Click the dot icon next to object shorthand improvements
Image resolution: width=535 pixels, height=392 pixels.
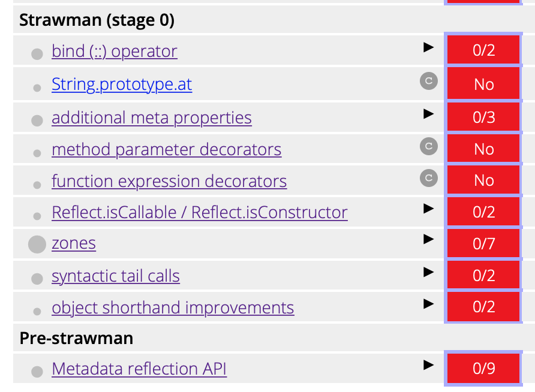click(37, 310)
